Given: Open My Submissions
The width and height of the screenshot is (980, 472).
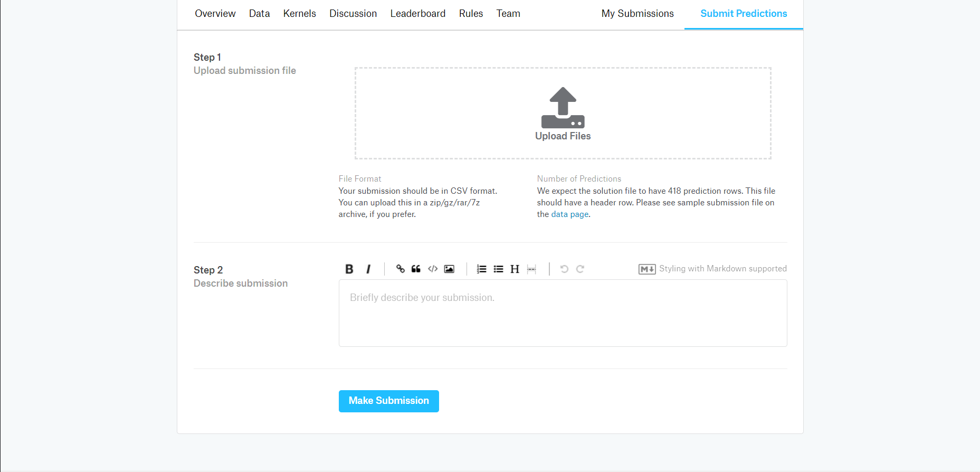Looking at the screenshot, I should click(x=638, y=14).
